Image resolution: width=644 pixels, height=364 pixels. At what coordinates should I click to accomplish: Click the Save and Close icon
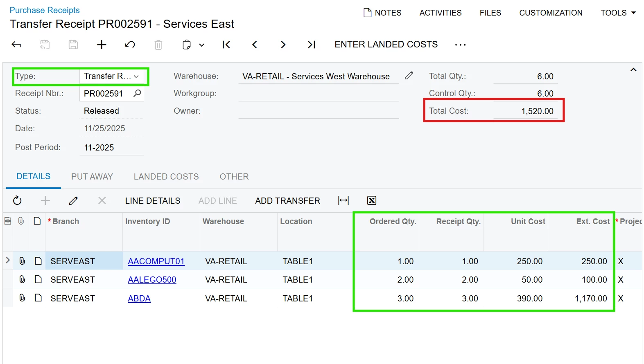point(45,45)
